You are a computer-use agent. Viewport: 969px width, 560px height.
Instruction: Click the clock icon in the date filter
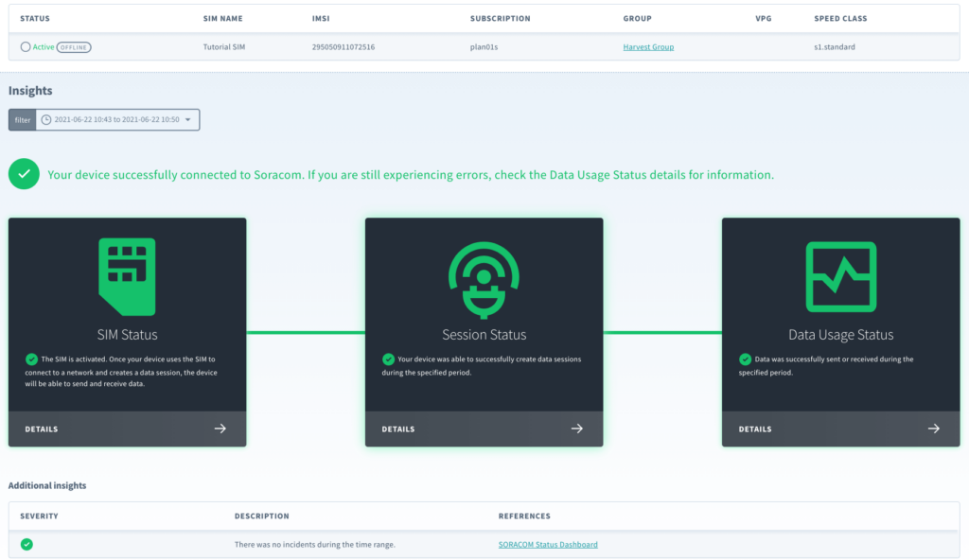coord(45,120)
